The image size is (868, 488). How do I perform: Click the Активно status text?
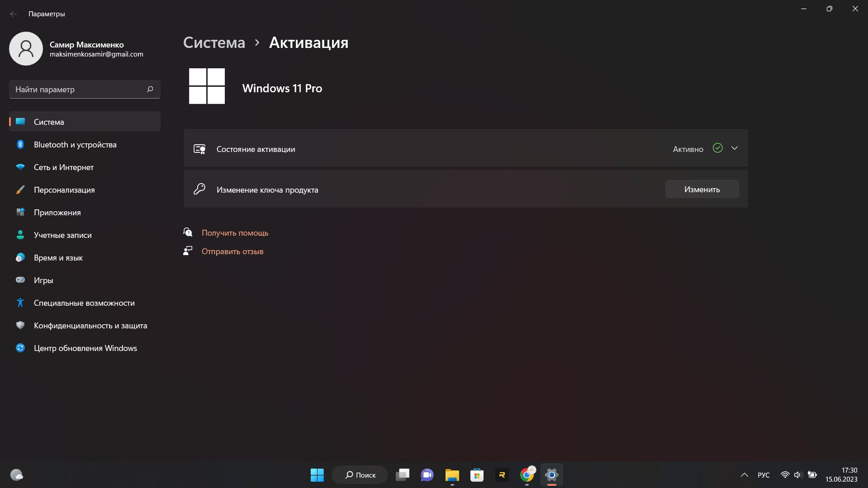pos(688,149)
